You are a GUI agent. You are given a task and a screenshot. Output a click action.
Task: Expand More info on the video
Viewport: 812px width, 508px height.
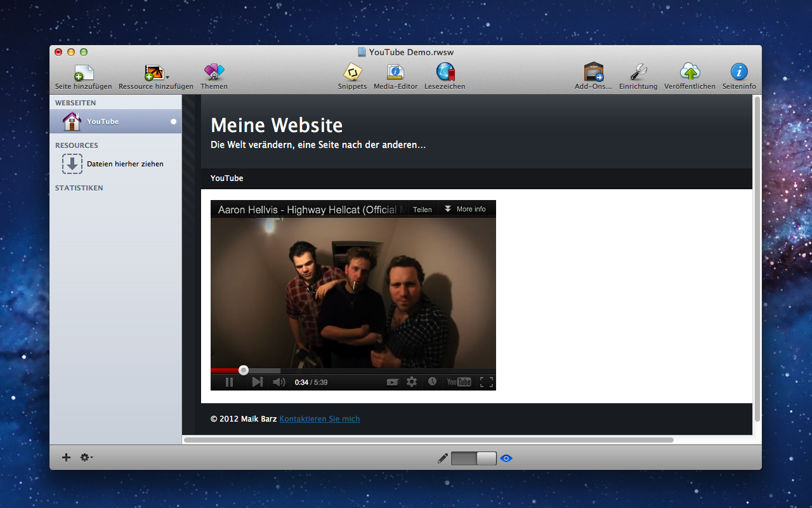pyautogui.click(x=465, y=209)
